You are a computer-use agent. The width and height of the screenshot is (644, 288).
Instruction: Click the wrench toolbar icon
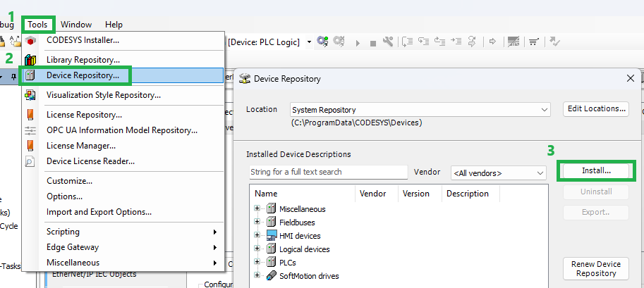pos(388,42)
